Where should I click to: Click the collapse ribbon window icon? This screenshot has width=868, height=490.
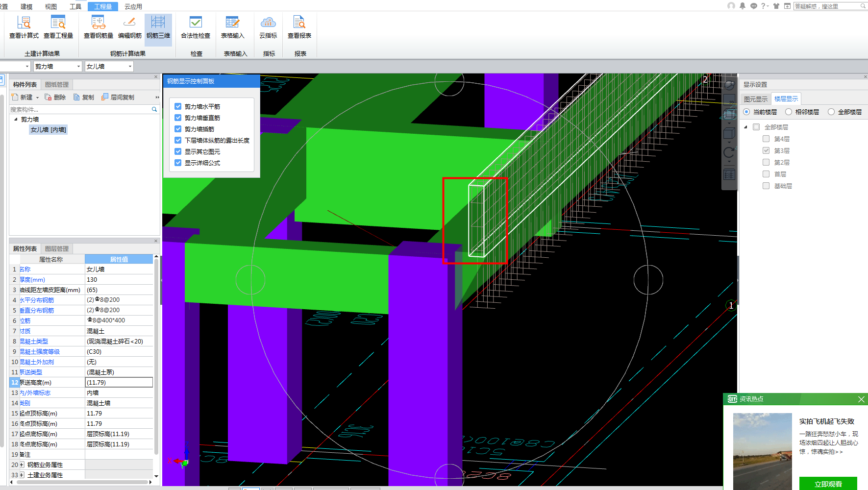[787, 6]
